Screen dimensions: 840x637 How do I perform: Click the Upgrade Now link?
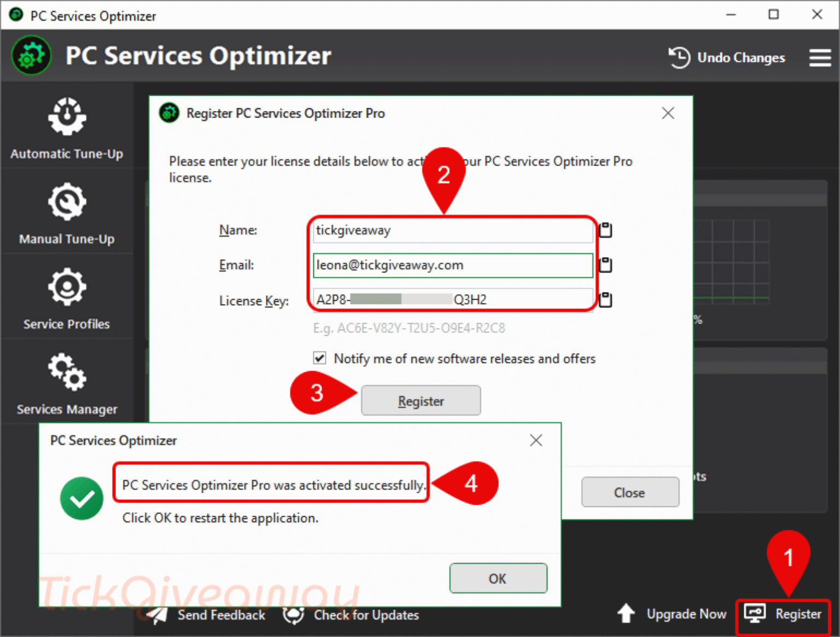(686, 614)
